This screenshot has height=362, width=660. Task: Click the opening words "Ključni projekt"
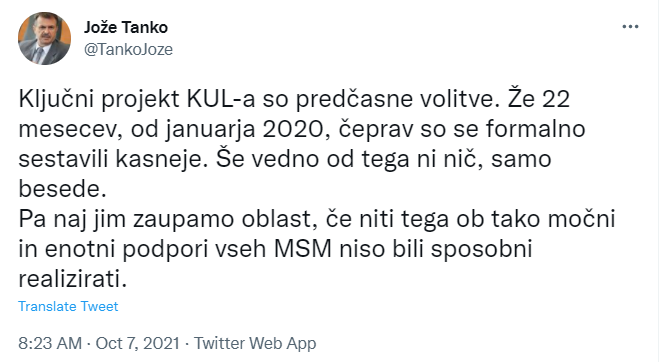pyautogui.click(x=99, y=99)
